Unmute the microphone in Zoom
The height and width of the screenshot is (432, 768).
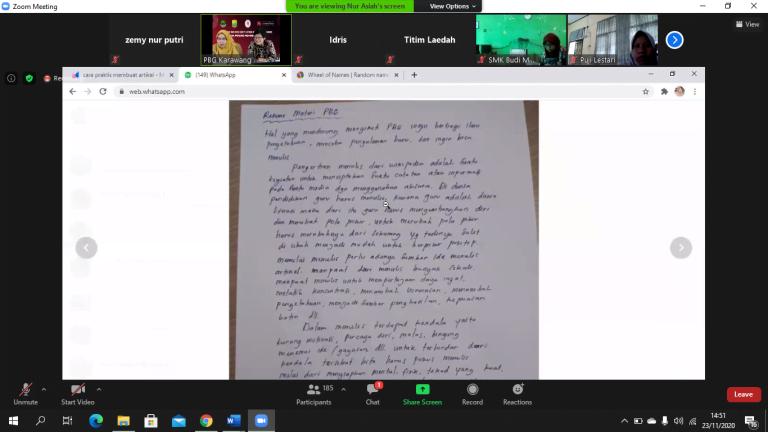coord(25,390)
